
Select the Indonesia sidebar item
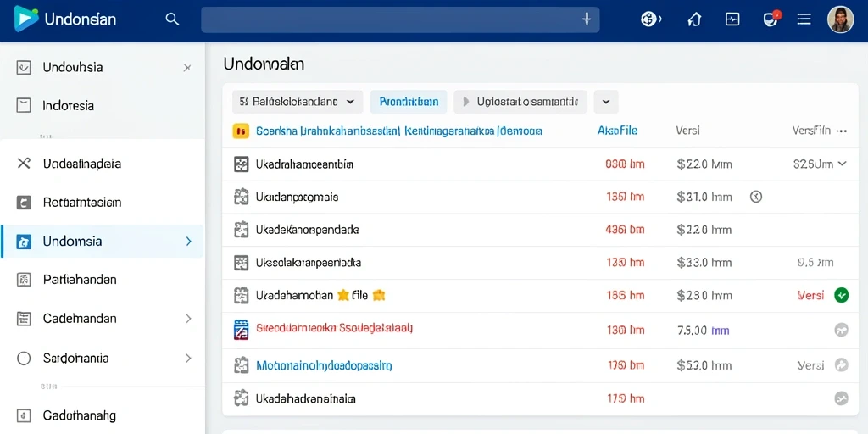[103, 105]
